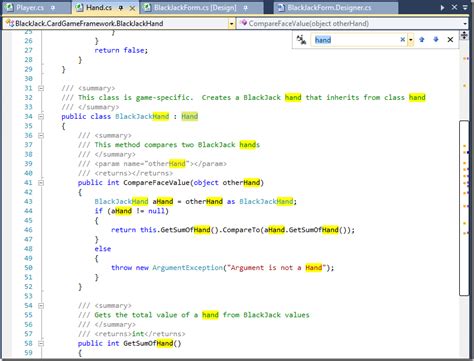Open the CompareFaceValue member dropdown
This screenshot has width=474, height=361.
pyautogui.click(x=353, y=23)
